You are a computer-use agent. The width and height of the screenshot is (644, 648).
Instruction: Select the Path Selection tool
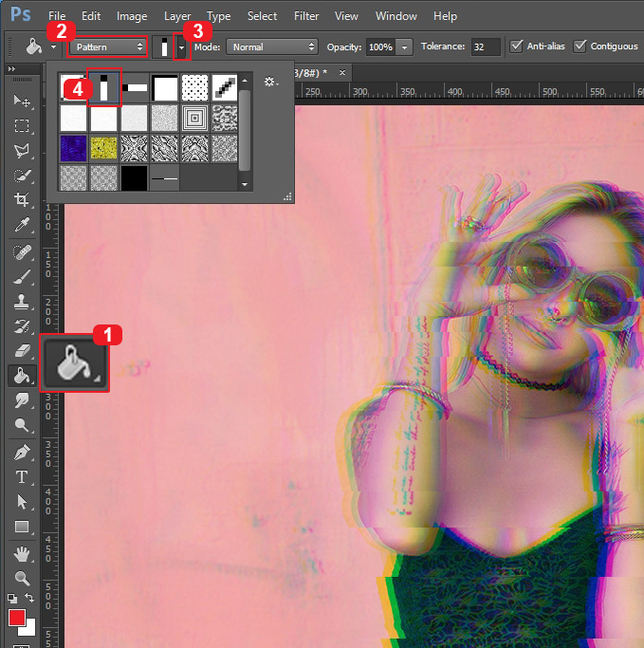22,502
